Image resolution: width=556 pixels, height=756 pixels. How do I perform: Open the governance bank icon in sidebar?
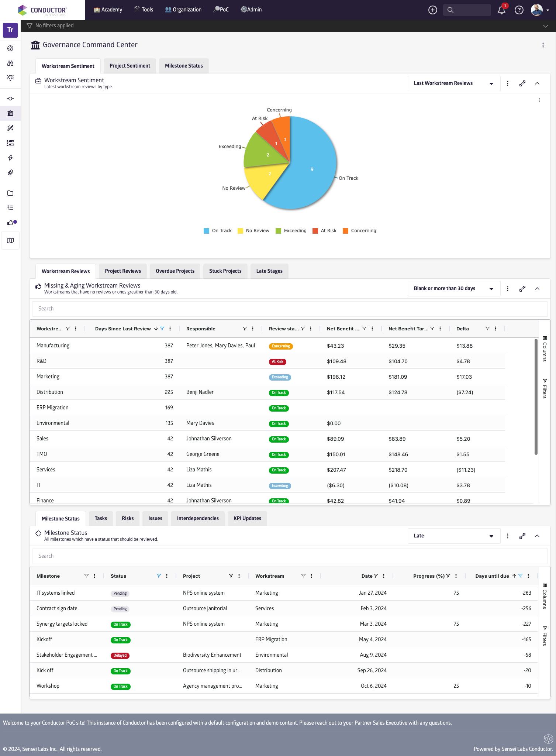pyautogui.click(x=10, y=113)
